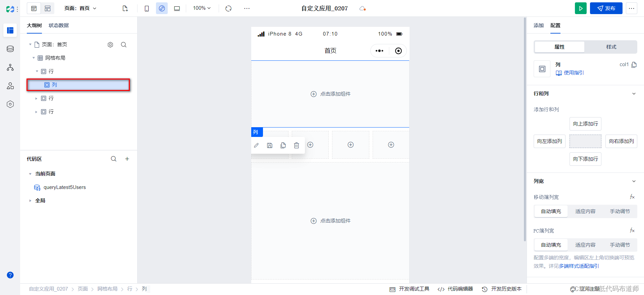Select the PC desktop preview mode
The height and width of the screenshot is (295, 644).
(x=177, y=8)
